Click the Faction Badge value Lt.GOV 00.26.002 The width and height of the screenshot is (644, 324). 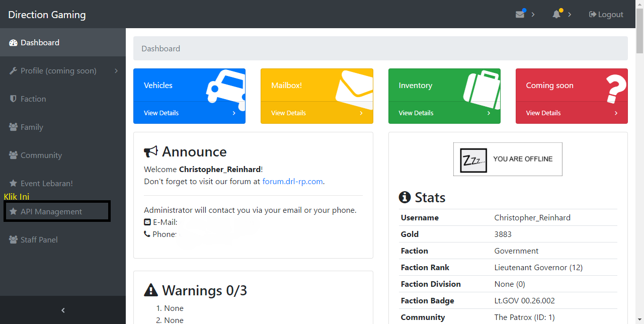tap(525, 300)
